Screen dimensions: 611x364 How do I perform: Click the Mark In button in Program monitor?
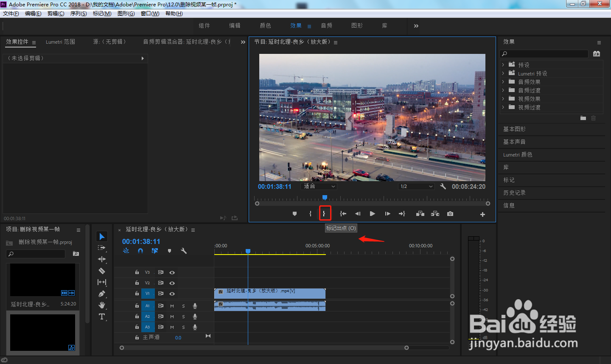click(310, 214)
